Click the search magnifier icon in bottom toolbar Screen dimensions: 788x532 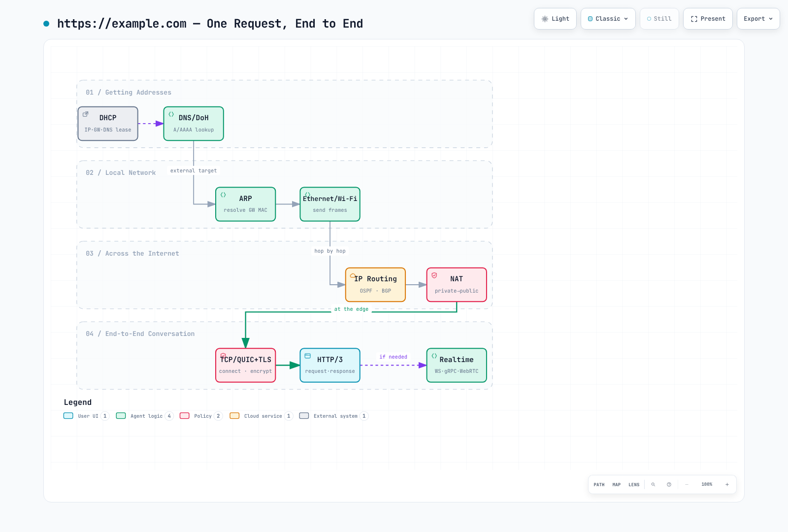click(653, 485)
